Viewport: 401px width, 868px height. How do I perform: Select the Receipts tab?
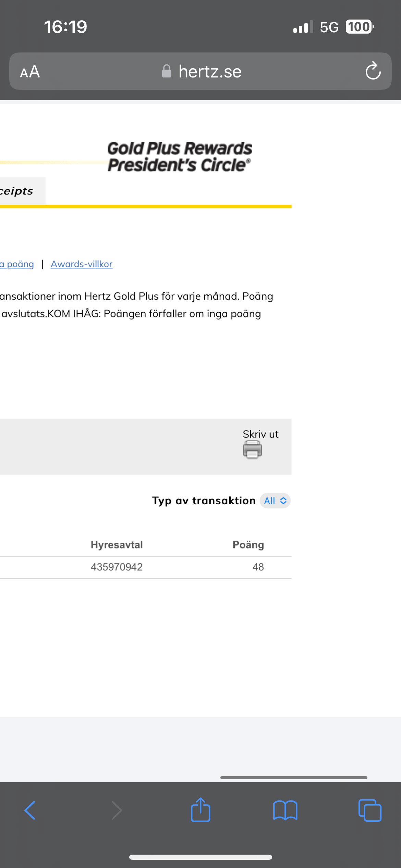click(17, 191)
